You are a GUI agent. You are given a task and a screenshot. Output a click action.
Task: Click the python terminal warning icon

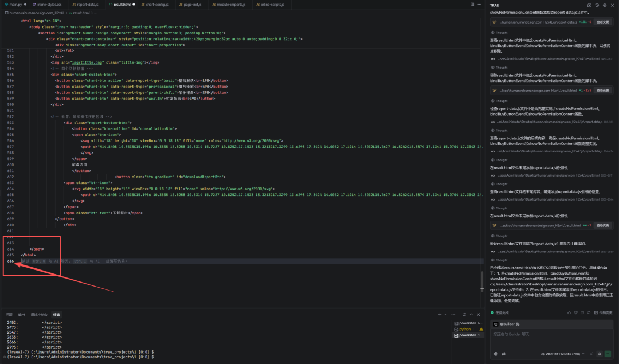click(481, 329)
